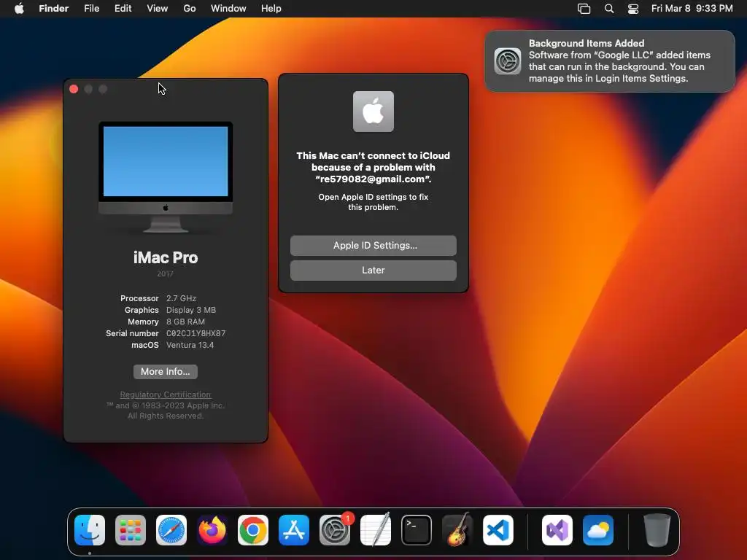Launch Launchpad from the Dock
The width and height of the screenshot is (747, 560).
(x=131, y=530)
